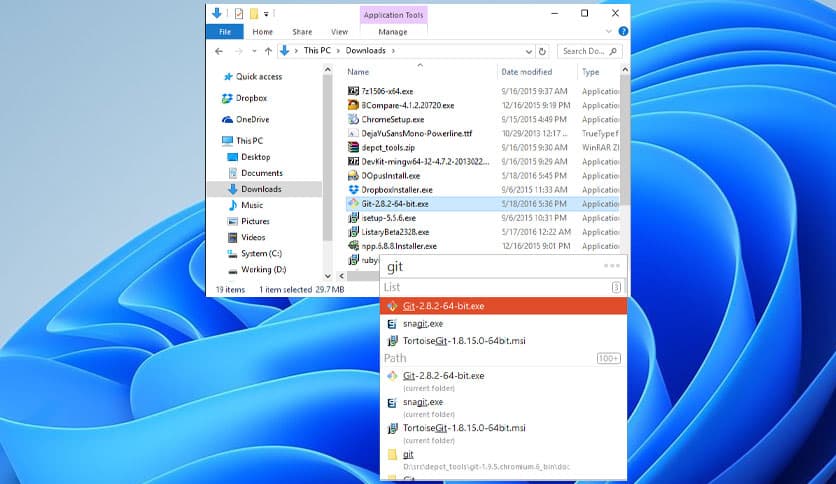Click This PC in the address path
The width and height of the screenshot is (836, 484).
[317, 50]
